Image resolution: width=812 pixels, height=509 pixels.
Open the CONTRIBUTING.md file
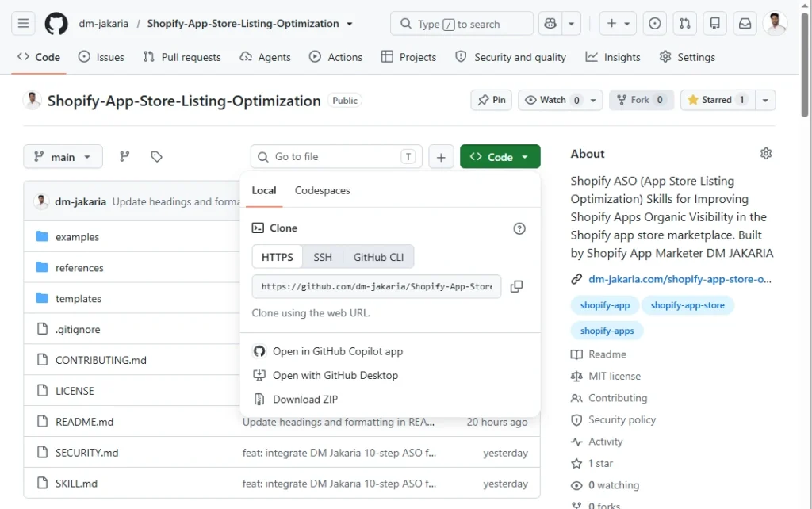[101, 360]
